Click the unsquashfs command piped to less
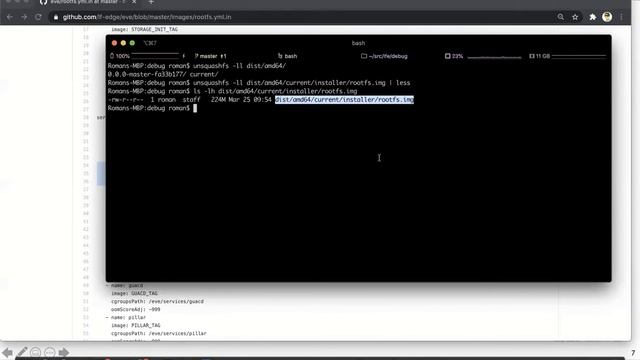 click(x=259, y=83)
